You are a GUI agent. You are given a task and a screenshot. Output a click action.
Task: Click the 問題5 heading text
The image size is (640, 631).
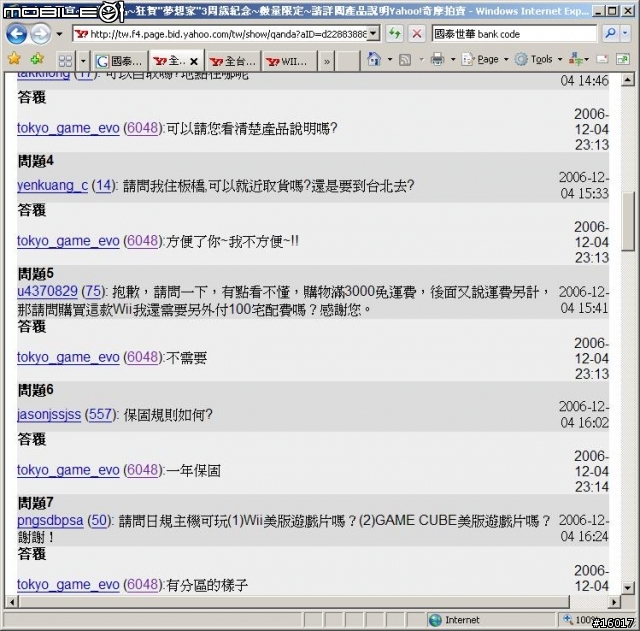coord(36,273)
